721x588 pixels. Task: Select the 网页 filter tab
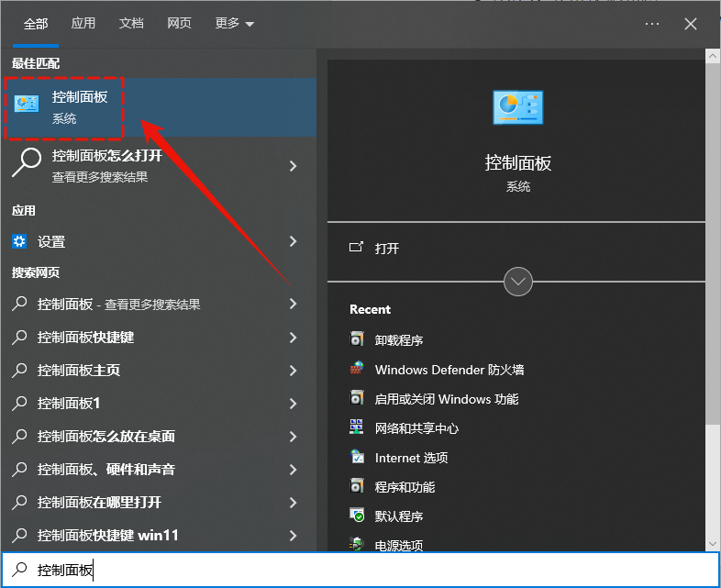pyautogui.click(x=179, y=23)
